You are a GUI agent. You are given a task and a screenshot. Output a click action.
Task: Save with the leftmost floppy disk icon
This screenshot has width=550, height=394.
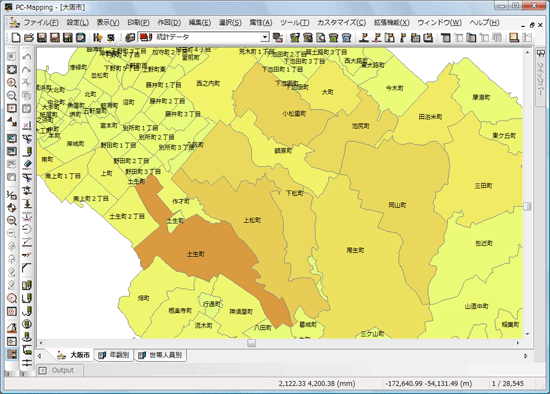tap(42, 37)
